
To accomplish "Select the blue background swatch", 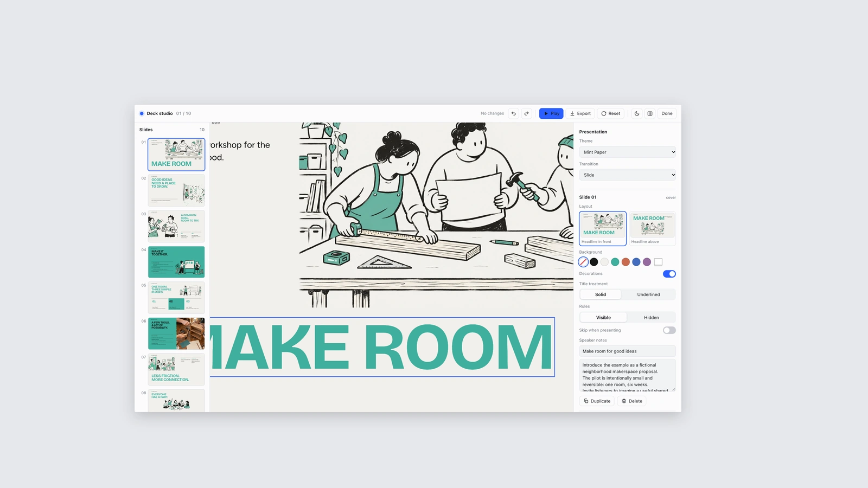I will tap(636, 262).
